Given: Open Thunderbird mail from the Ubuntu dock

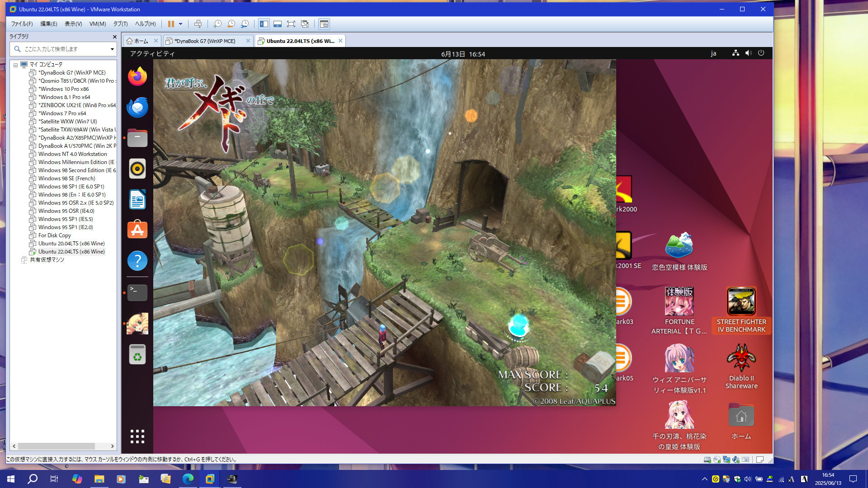Looking at the screenshot, I should (137, 108).
